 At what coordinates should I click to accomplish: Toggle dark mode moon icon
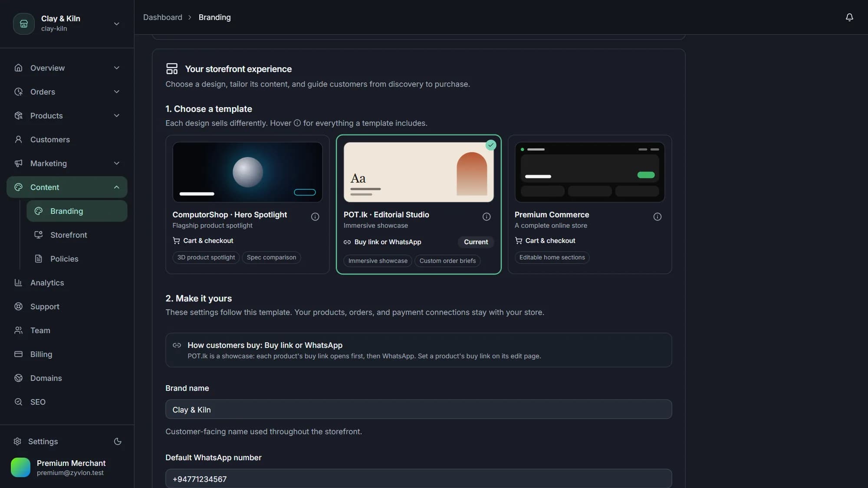(118, 442)
